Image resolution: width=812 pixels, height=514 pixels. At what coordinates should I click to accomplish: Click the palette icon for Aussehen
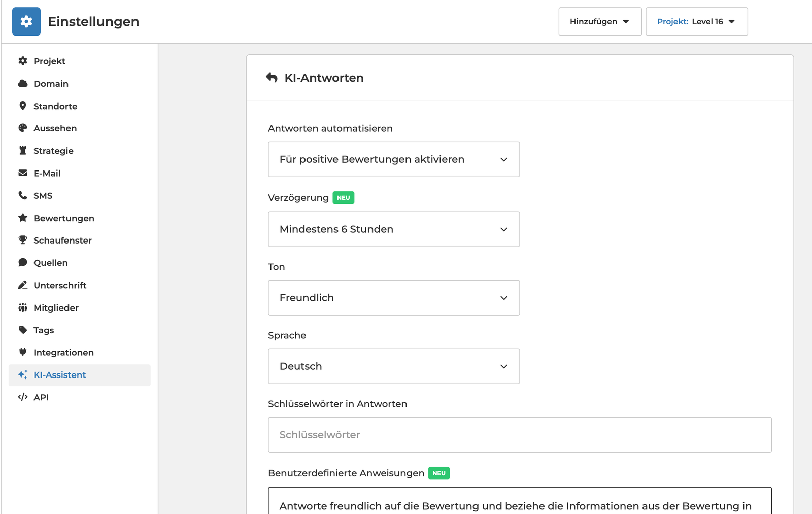23,128
